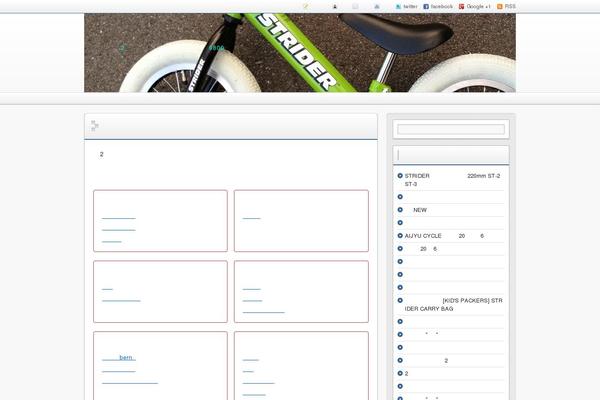Click the sidebar search input field
Image resolution: width=600 pixels, height=400 pixels.
point(451,129)
